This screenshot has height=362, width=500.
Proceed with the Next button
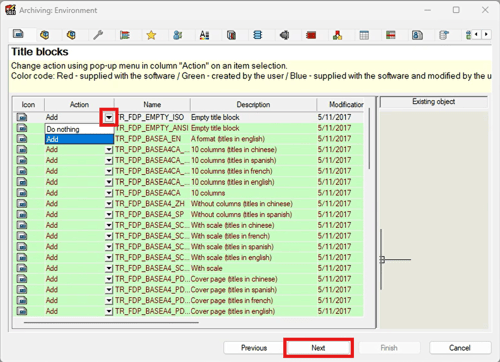tap(318, 348)
